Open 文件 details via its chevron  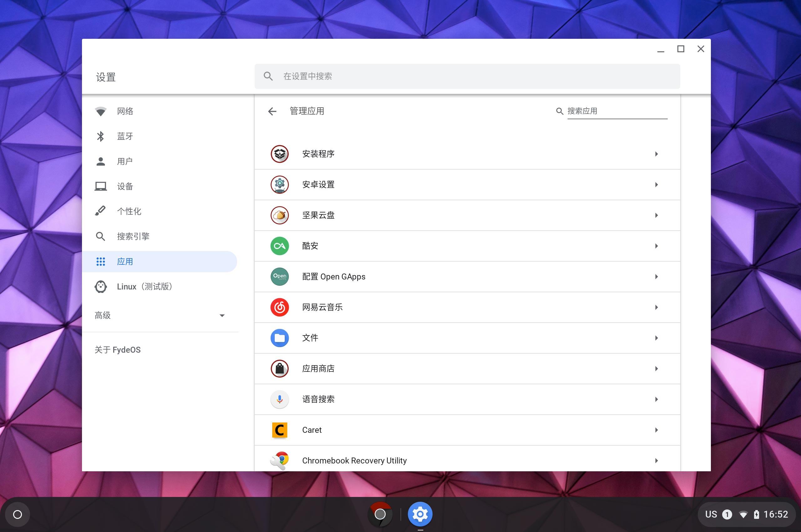(657, 338)
